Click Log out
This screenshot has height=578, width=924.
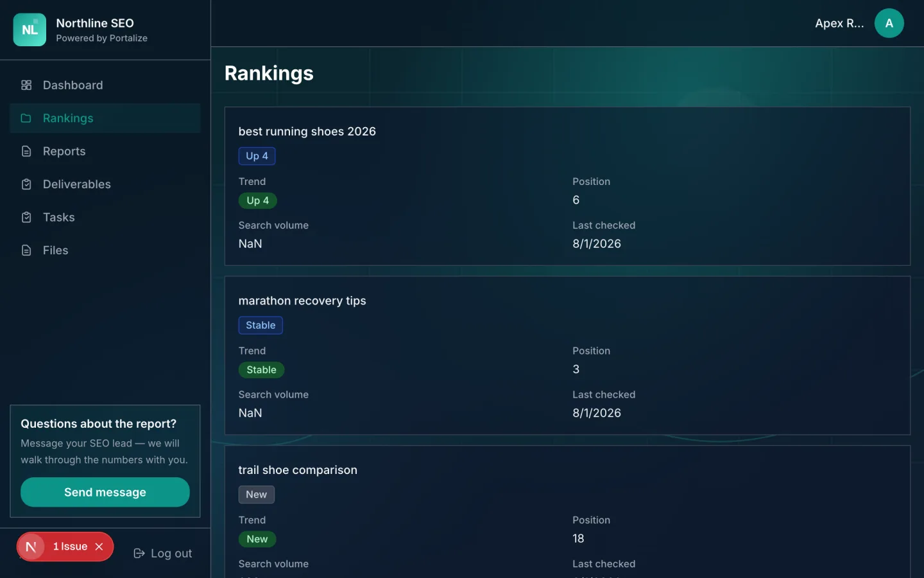(162, 553)
